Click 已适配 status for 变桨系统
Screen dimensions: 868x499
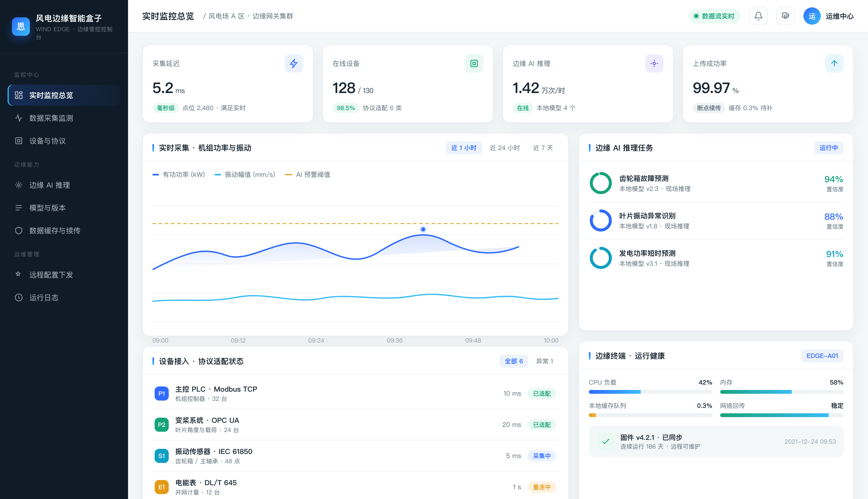tap(542, 425)
